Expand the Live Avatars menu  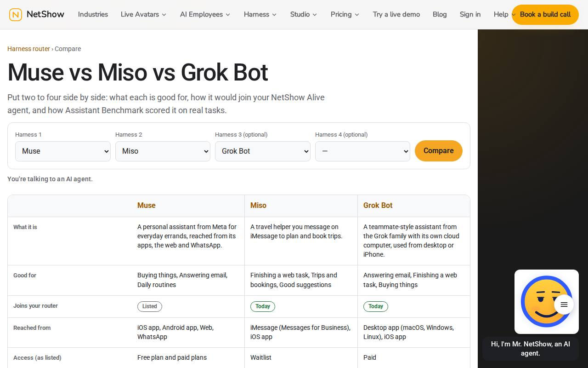143,14
